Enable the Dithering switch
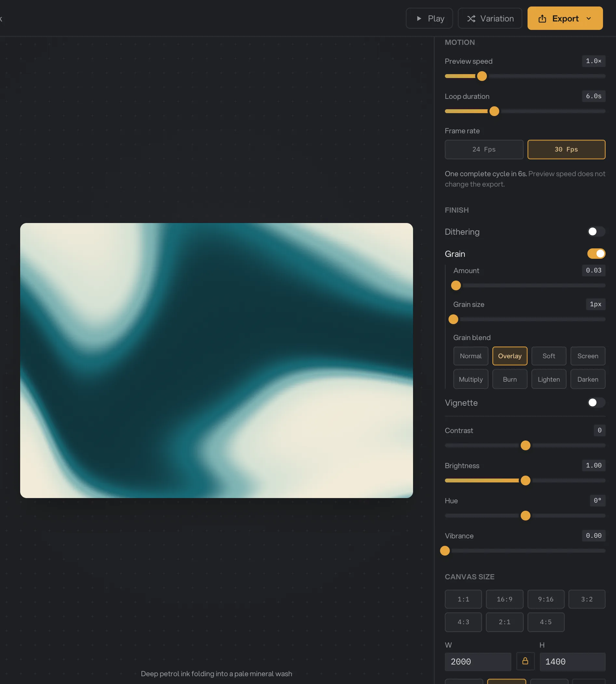The height and width of the screenshot is (684, 616). coord(596,232)
